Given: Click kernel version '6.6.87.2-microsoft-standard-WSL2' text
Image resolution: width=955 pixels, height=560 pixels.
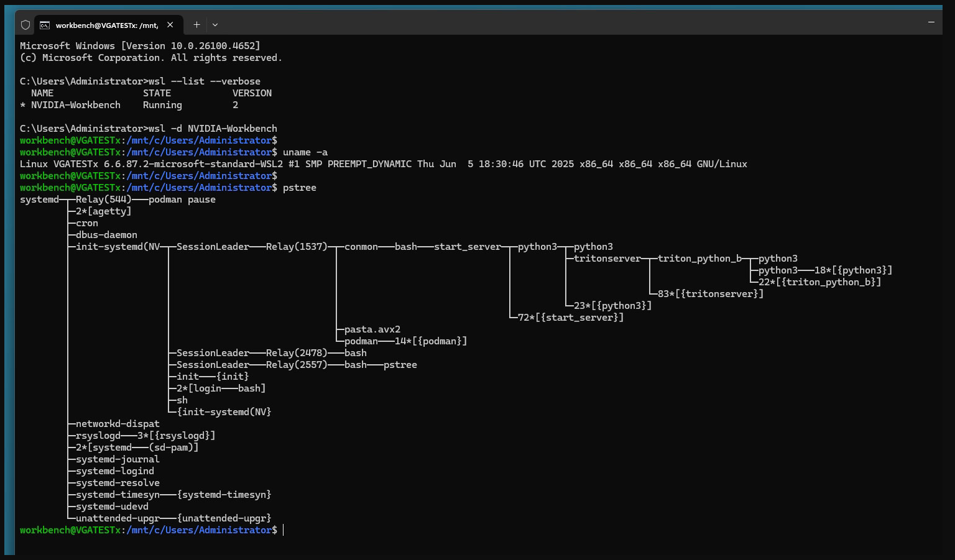Looking at the screenshot, I should pos(193,164).
